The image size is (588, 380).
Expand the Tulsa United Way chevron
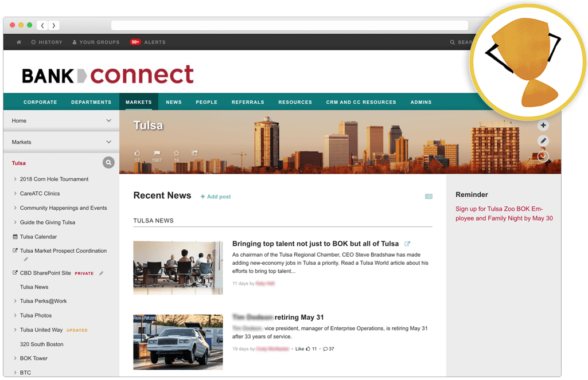pyautogui.click(x=15, y=330)
